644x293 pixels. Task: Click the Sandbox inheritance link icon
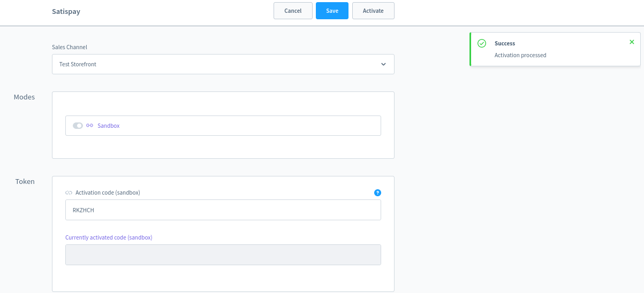pos(89,126)
